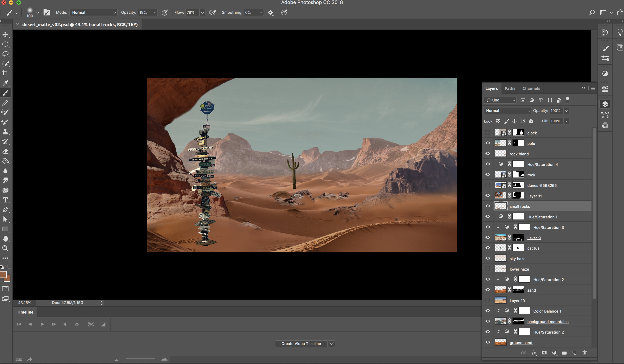Toggle visibility of ground sand layer
Image resolution: width=624 pixels, height=364 pixels.
[x=488, y=342]
